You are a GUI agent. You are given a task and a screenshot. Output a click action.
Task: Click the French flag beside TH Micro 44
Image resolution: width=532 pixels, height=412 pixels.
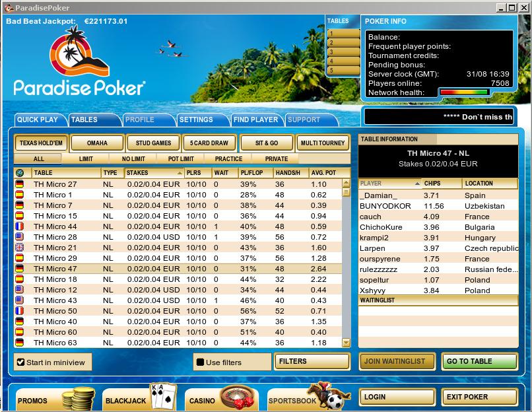[20, 226]
